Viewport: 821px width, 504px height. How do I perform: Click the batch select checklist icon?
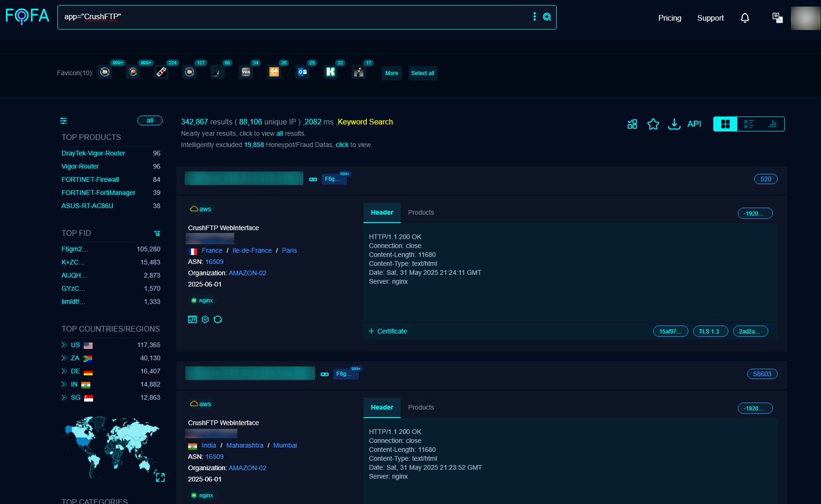(x=632, y=124)
